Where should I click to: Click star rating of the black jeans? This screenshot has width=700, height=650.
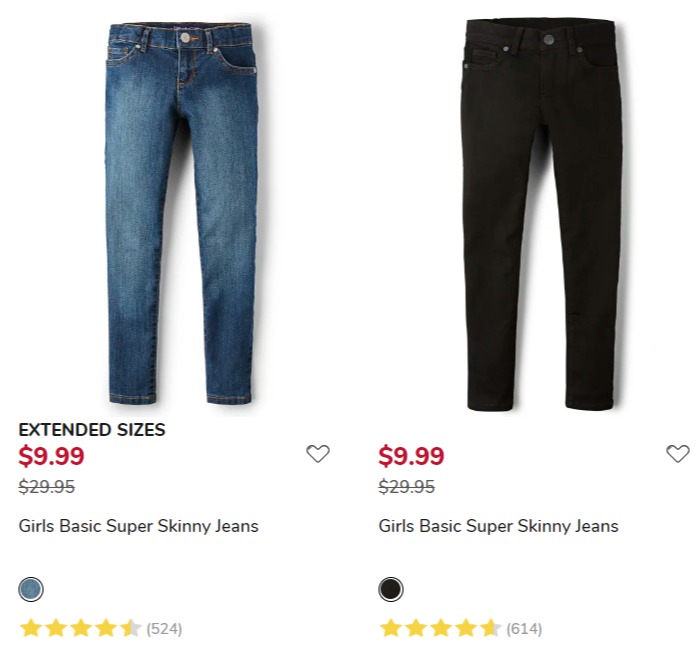pyautogui.click(x=440, y=628)
